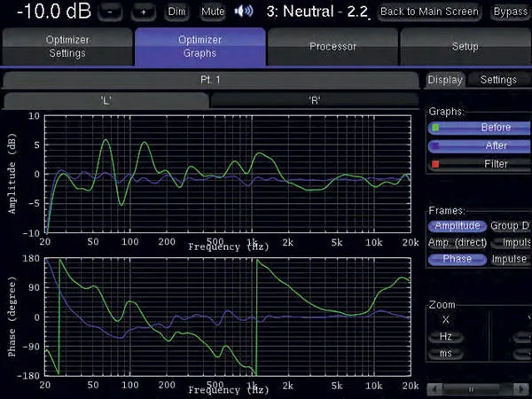Select the 'L' speaker tab
Screen dimensions: 532x399
pyautogui.click(x=106, y=100)
